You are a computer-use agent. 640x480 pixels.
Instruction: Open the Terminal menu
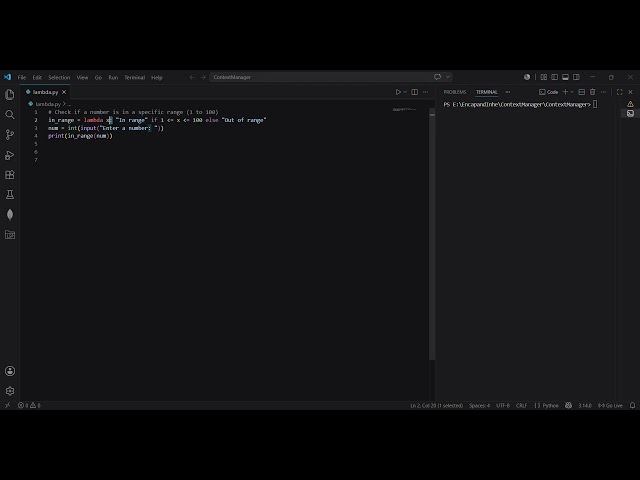[135, 77]
